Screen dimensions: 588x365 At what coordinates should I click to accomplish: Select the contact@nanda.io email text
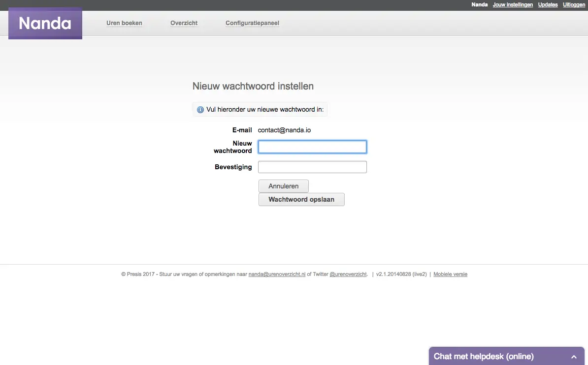coord(284,130)
